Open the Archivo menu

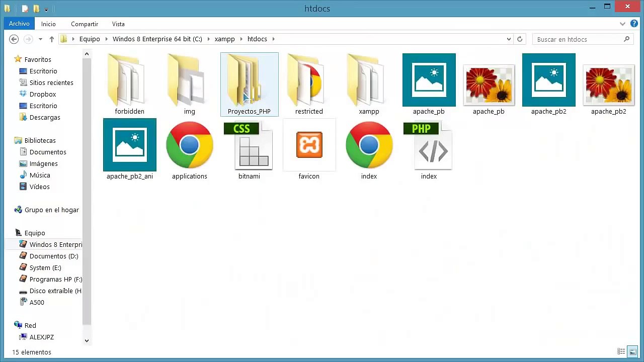pyautogui.click(x=19, y=24)
